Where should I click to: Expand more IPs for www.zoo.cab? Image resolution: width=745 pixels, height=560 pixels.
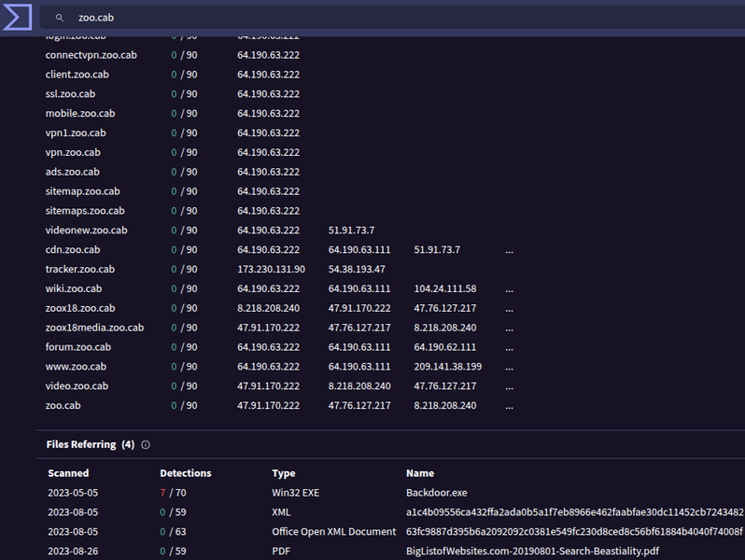pyautogui.click(x=509, y=367)
